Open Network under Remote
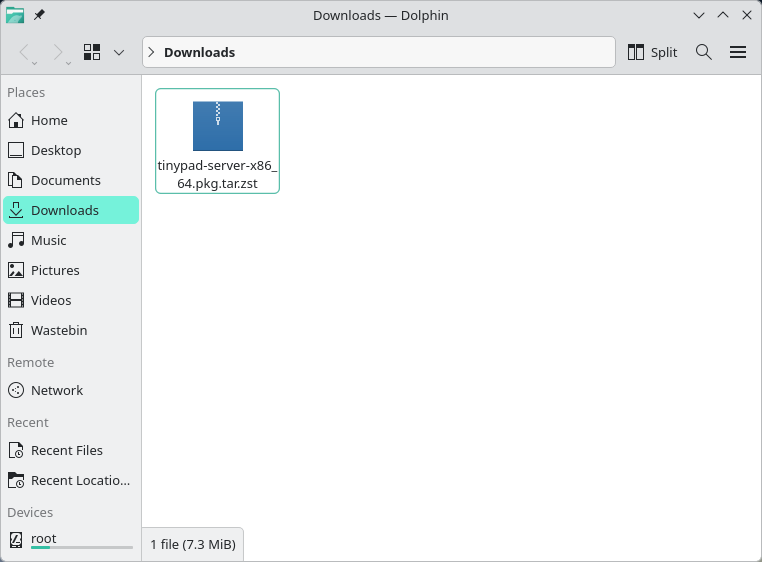762x562 pixels. pyautogui.click(x=71, y=390)
